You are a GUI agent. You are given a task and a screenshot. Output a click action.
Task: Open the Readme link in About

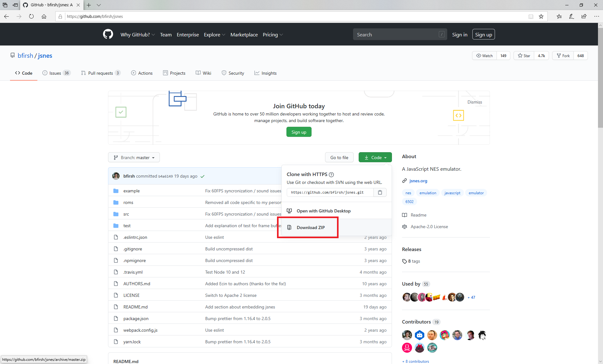click(x=418, y=215)
